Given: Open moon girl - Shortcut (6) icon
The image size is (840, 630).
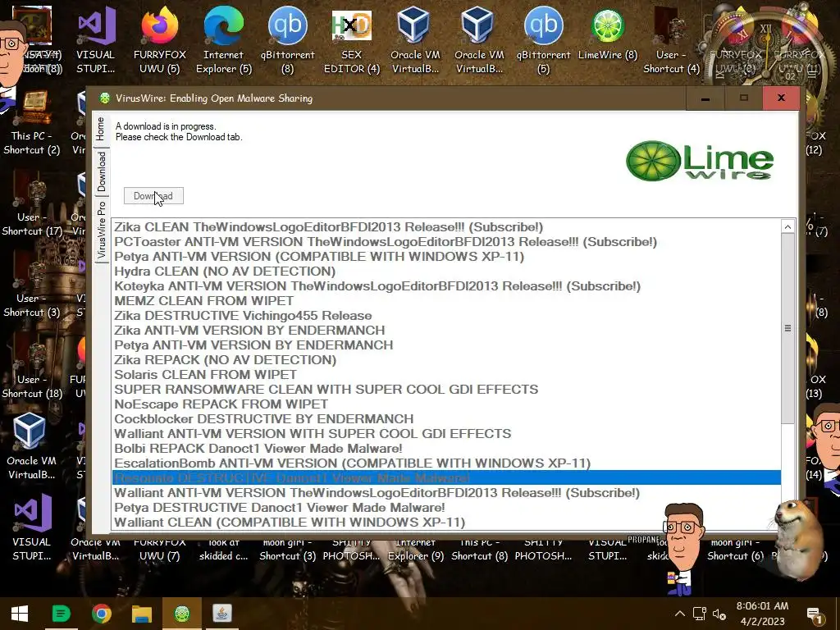Looking at the screenshot, I should coord(736,549).
